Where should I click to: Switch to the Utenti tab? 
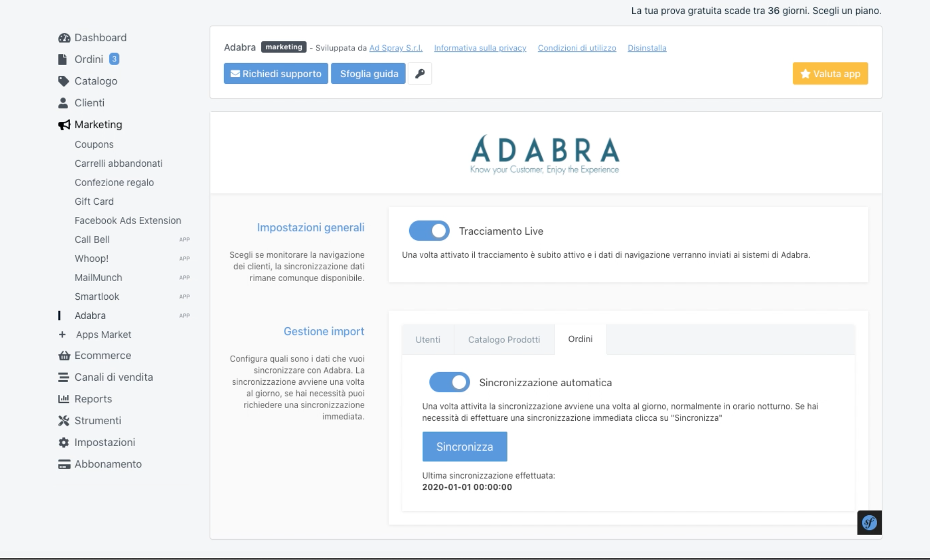(x=428, y=339)
